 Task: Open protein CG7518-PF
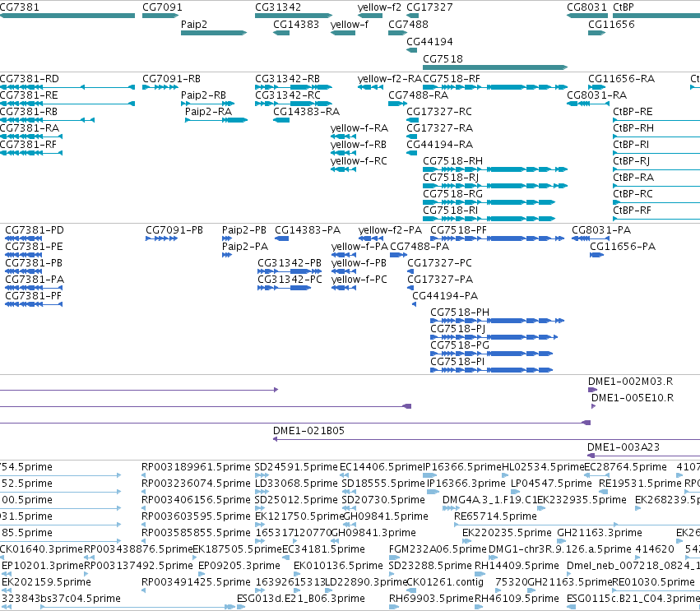pyautogui.click(x=458, y=230)
